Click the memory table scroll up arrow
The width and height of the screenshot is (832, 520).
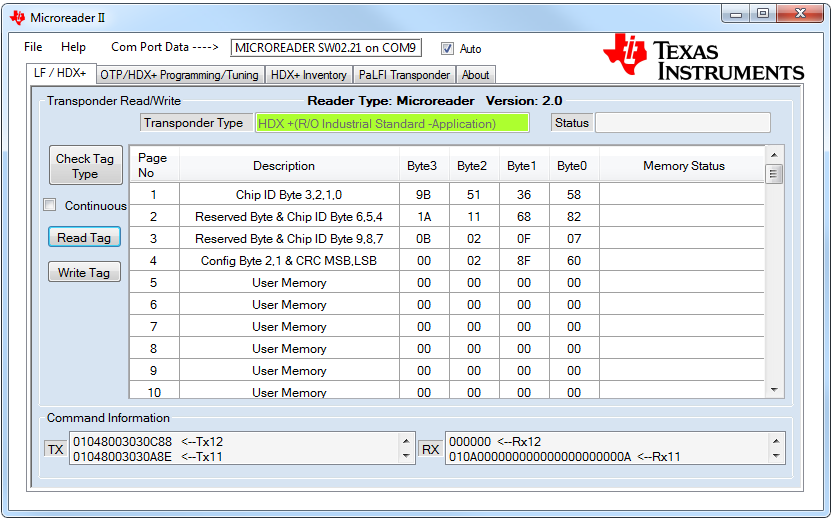coord(774,155)
